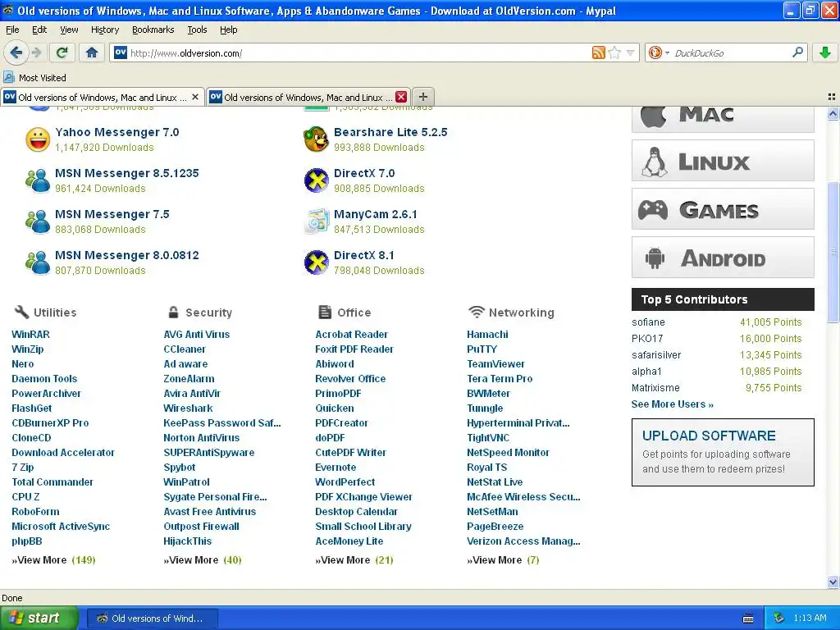Open the Help menu
This screenshot has height=630, width=840.
click(228, 30)
